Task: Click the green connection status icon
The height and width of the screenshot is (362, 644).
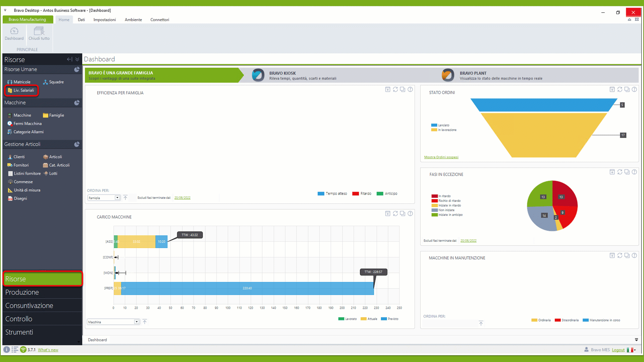Action: (x=23, y=350)
